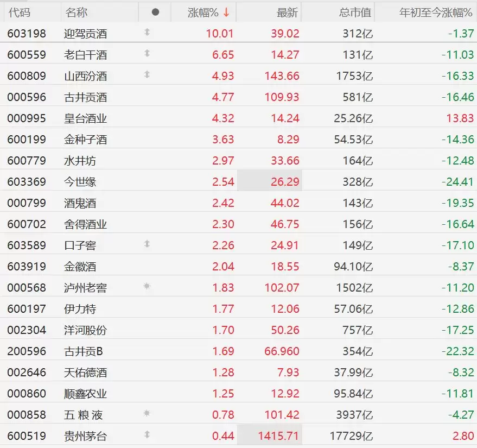Click the marker icon next to 贵州茅台
Viewport: 477px width, 448px height.
[147, 435]
